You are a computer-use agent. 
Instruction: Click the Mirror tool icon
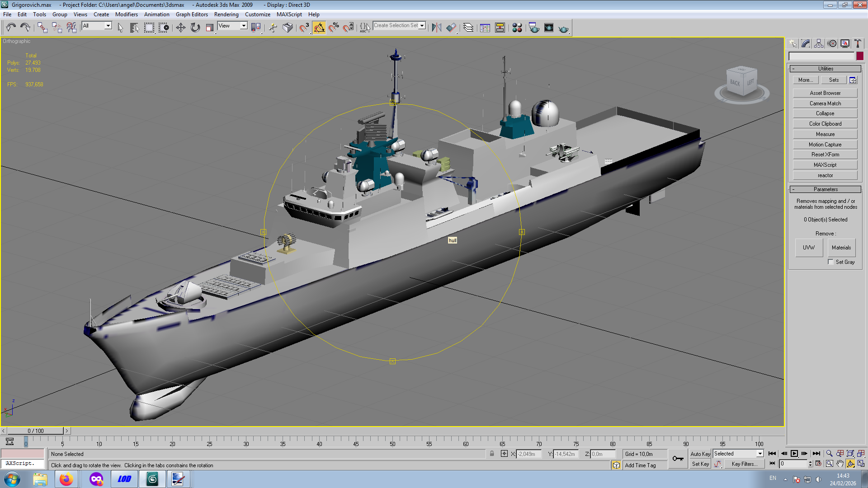436,28
